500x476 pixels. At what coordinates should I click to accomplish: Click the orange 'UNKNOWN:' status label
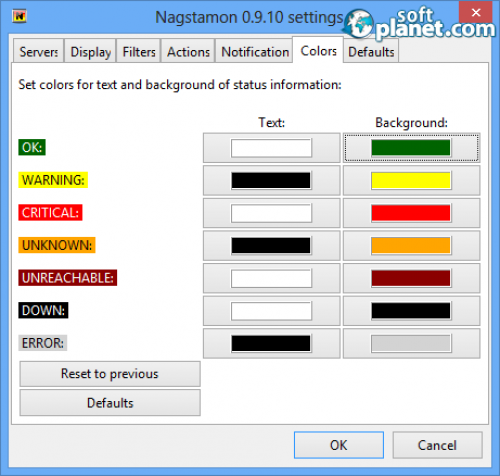[57, 245]
